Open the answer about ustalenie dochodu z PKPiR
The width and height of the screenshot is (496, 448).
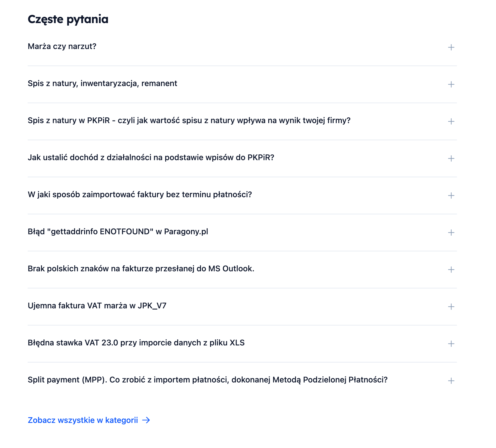click(451, 159)
